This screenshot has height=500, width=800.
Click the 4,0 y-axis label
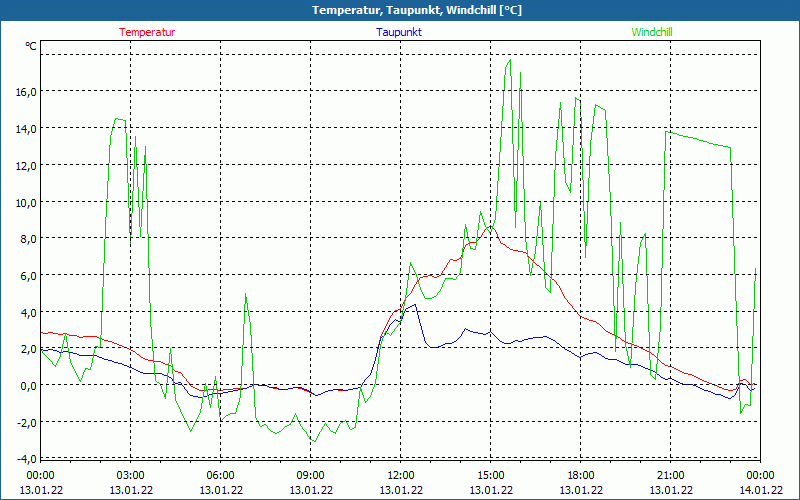[x=27, y=312]
